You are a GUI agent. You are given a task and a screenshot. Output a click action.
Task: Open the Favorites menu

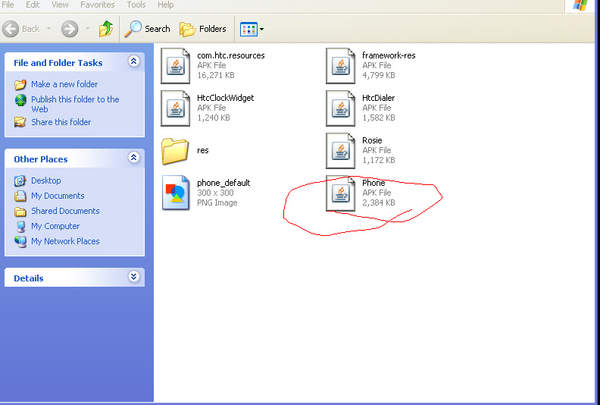click(98, 5)
